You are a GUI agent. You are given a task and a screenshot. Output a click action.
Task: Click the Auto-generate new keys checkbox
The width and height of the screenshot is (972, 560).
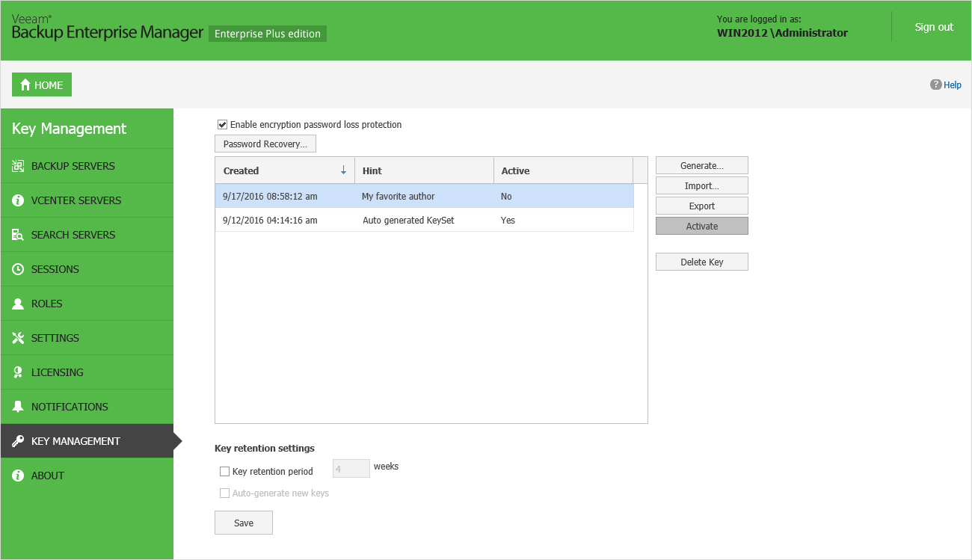coord(224,493)
